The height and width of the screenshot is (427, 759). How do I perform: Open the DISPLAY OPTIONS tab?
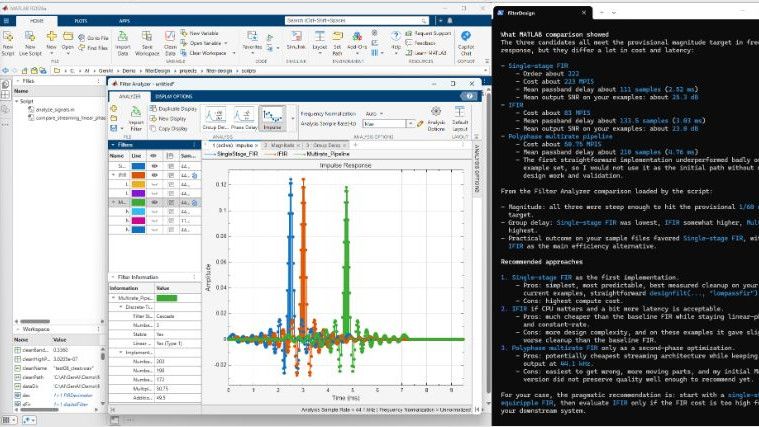tap(174, 96)
